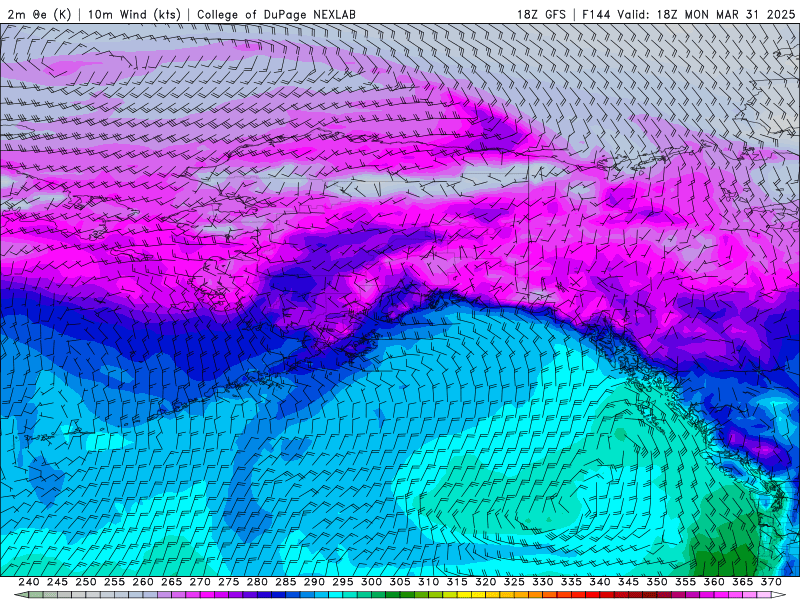Click the 265 scale tick label

click(x=171, y=582)
